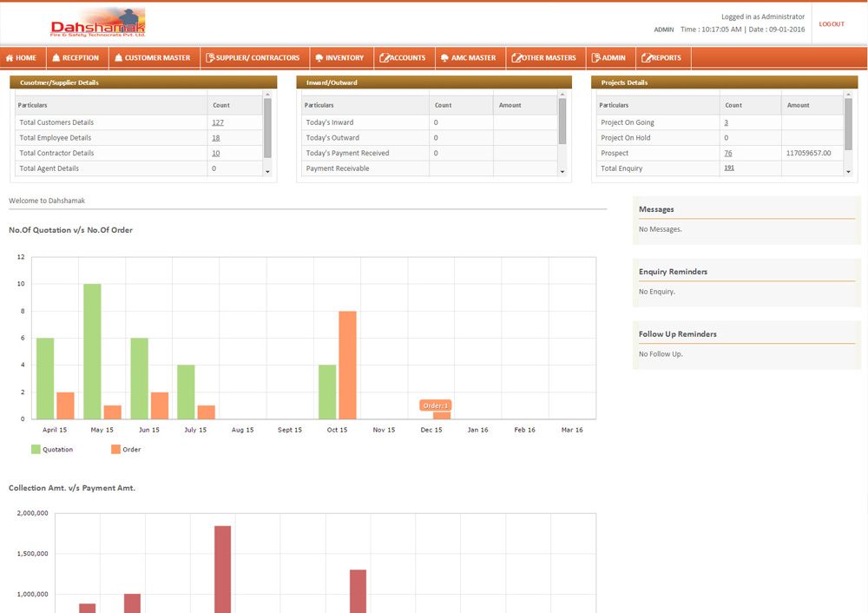868x613 pixels.
Task: Click the Project On Hold row label
Action: pos(626,138)
